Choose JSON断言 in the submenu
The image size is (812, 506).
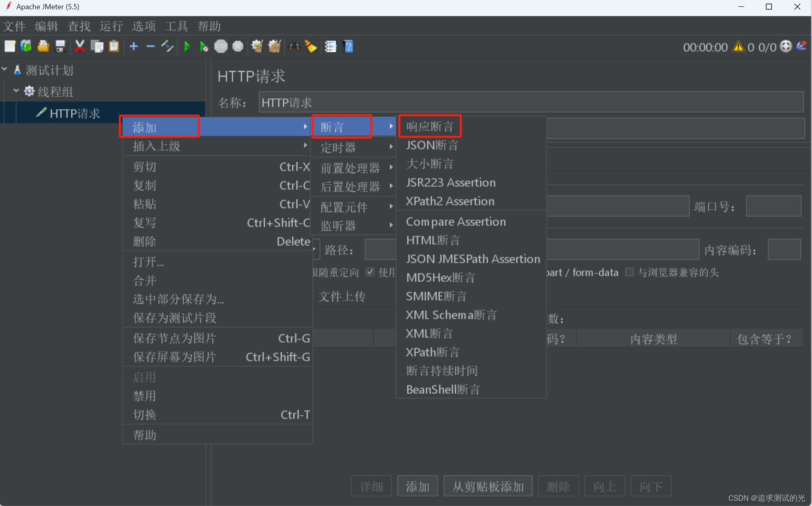click(432, 145)
